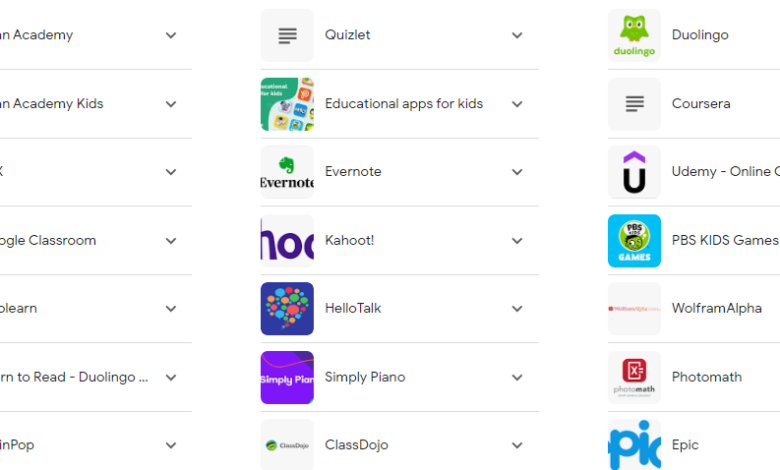The image size is (780, 470).
Task: Click the Simply Piano app icon
Action: tap(287, 378)
